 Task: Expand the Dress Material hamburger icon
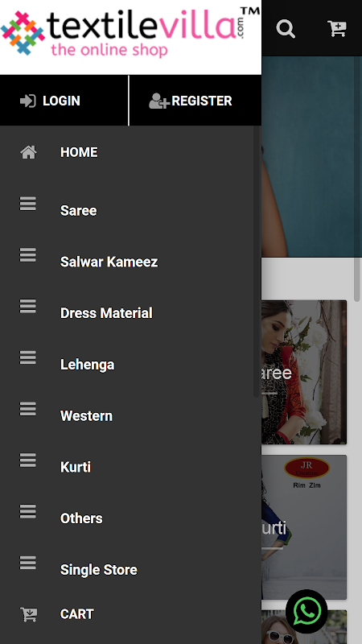[28, 307]
